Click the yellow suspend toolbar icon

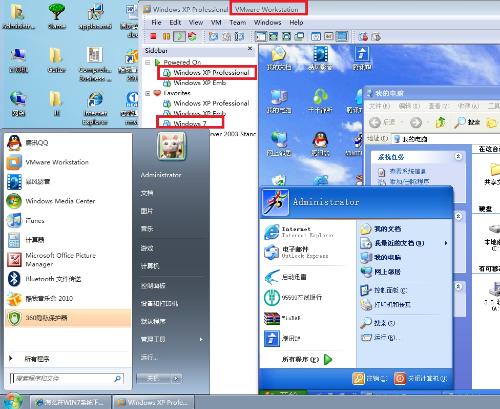166,36
